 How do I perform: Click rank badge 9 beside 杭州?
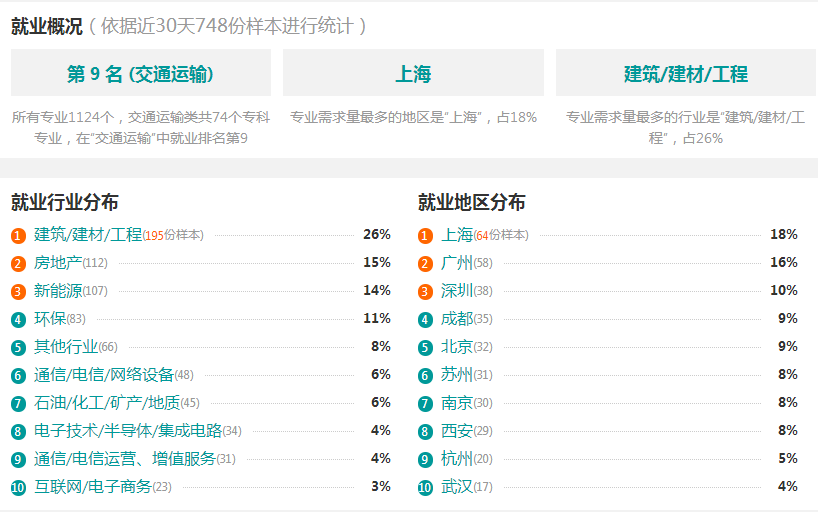coord(425,460)
